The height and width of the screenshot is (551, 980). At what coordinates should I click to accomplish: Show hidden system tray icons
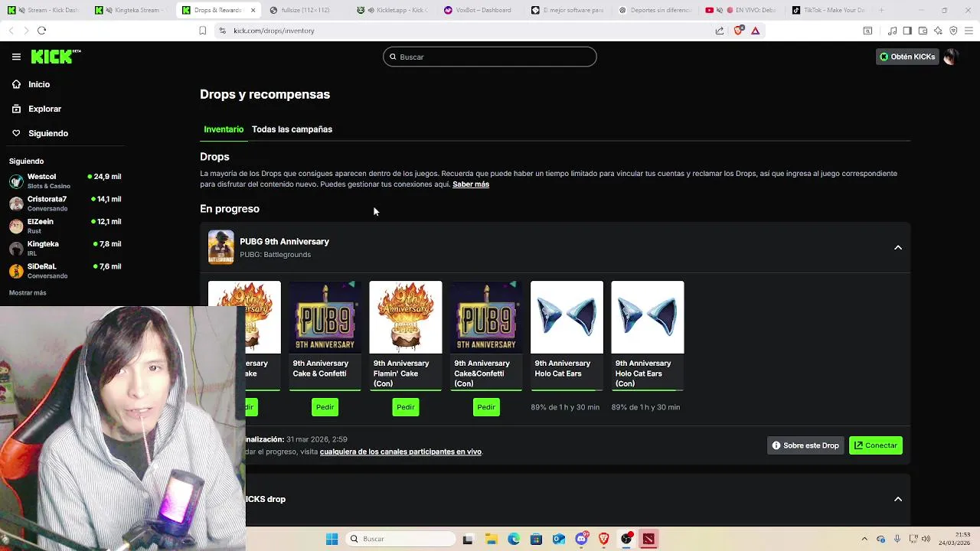864,539
